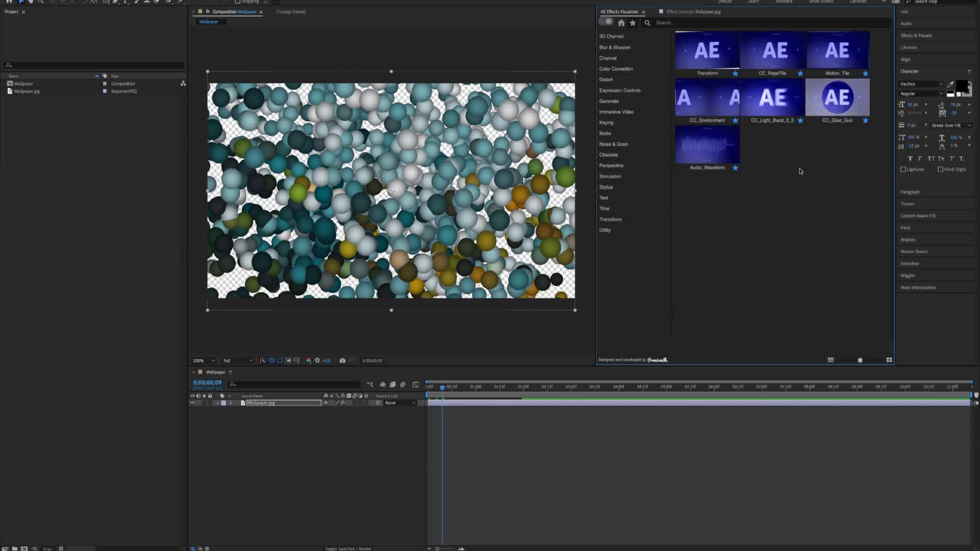Screen dimensions: 980x551
Task: Open the Noise & Grain effects menu
Action: click(614, 144)
